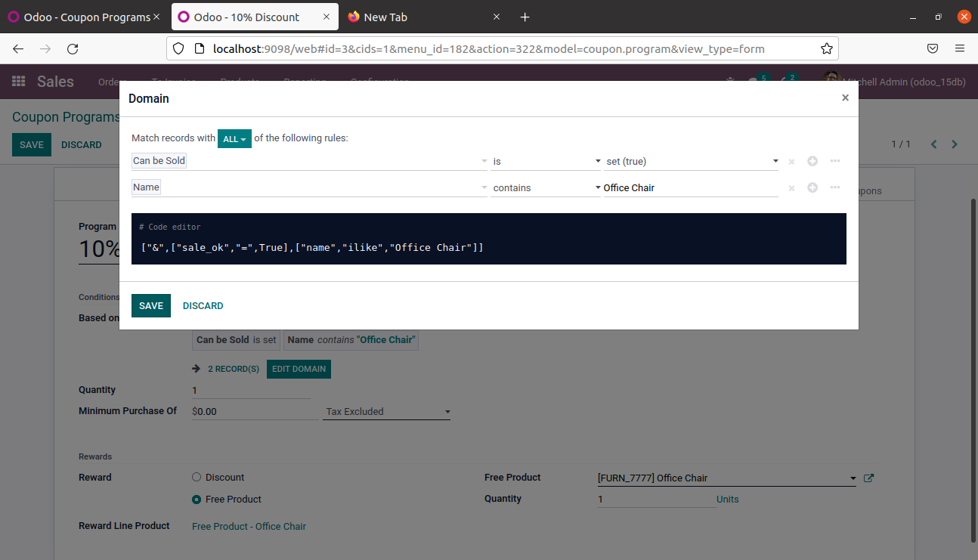
Task: View site security shield icon
Action: 178,48
